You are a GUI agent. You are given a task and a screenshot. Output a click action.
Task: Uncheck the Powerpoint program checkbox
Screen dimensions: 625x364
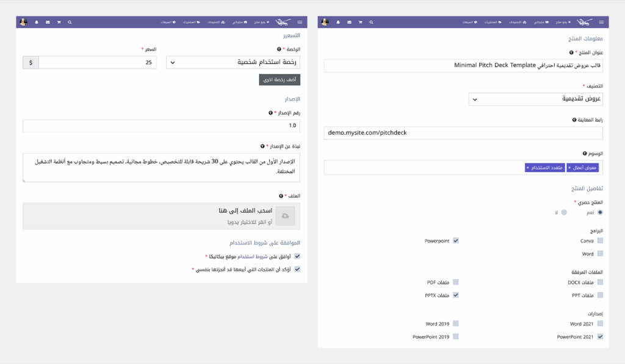tap(456, 241)
